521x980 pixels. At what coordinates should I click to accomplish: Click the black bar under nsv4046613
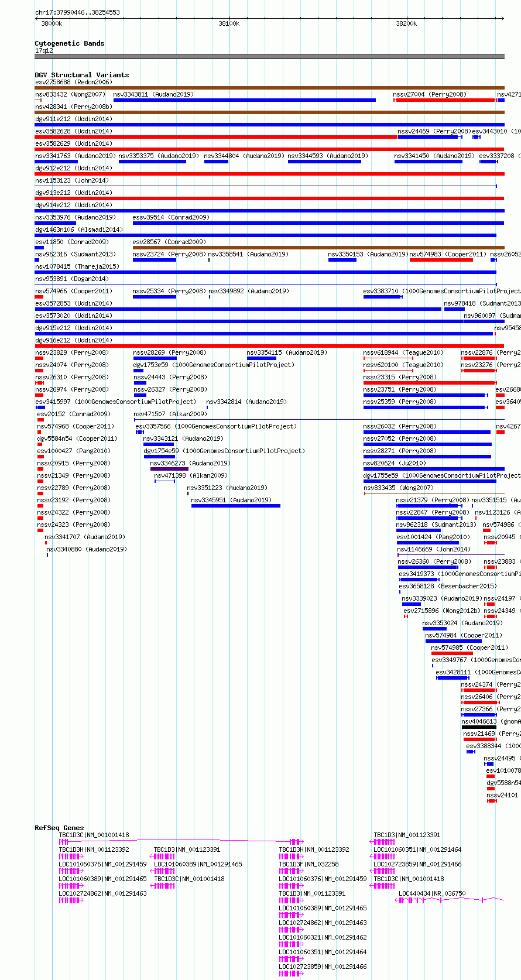point(479,728)
